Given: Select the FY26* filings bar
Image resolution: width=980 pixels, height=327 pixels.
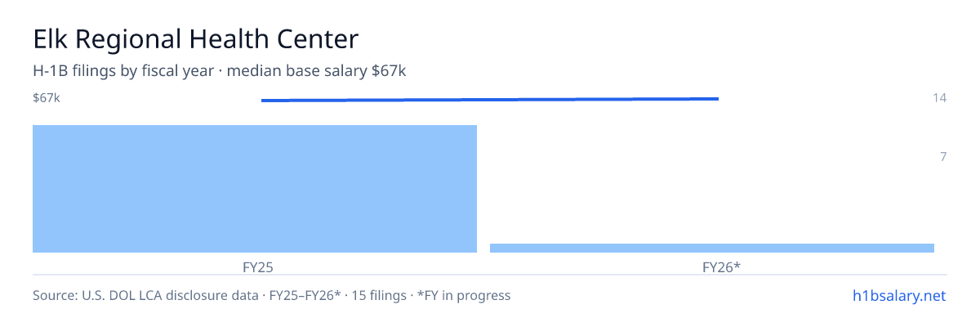Looking at the screenshot, I should tap(712, 248).
